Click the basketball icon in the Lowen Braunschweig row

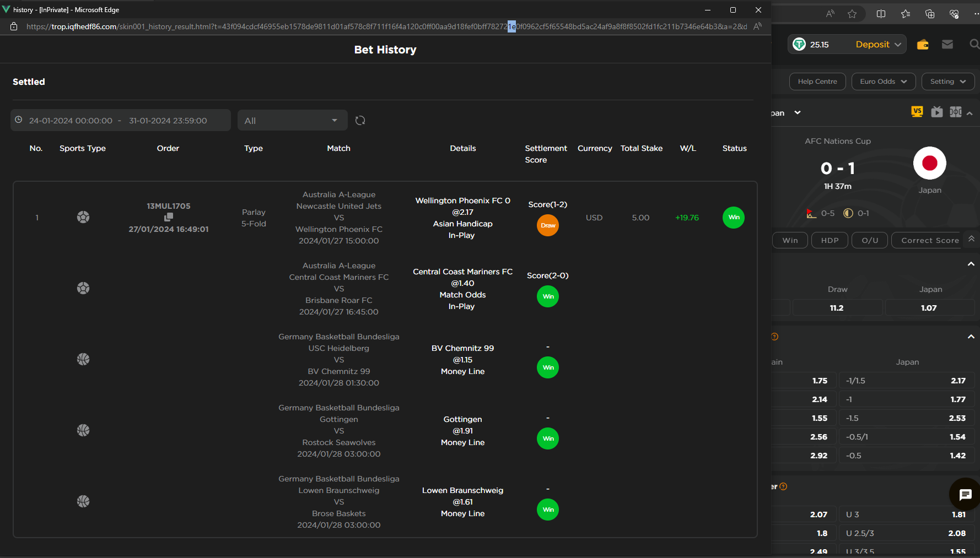pyautogui.click(x=83, y=501)
